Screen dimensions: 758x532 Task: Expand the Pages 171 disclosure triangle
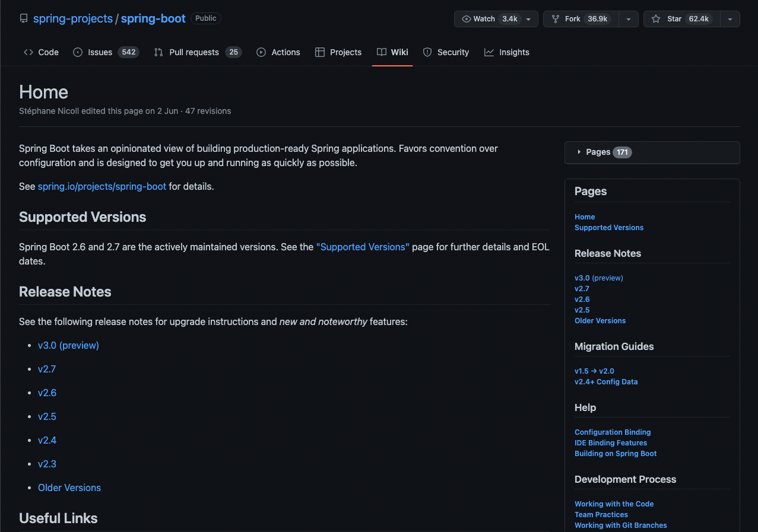tap(579, 152)
